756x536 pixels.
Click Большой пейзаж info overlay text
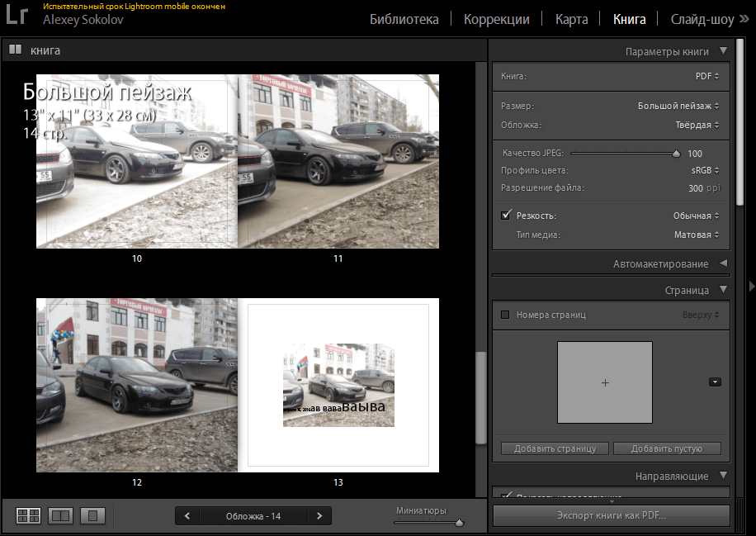click(107, 92)
